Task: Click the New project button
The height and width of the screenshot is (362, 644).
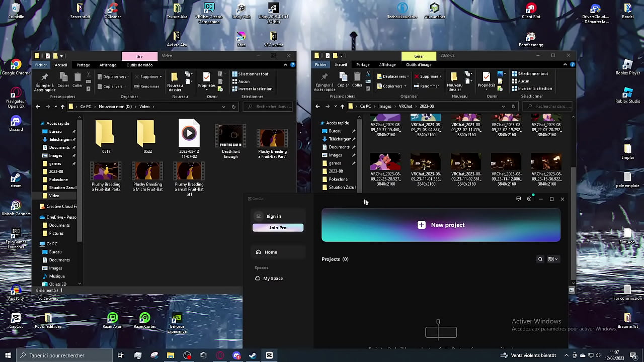Action: point(441,225)
